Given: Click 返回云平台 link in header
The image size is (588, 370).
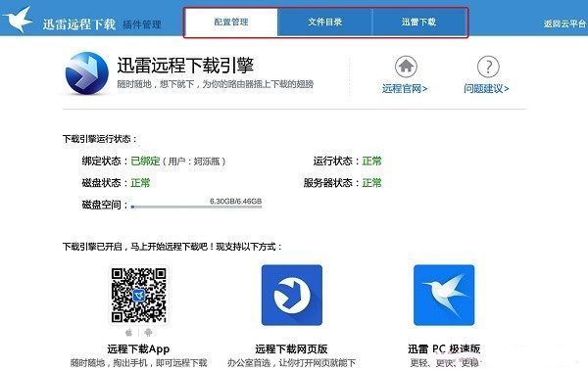Looking at the screenshot, I should tap(564, 23).
